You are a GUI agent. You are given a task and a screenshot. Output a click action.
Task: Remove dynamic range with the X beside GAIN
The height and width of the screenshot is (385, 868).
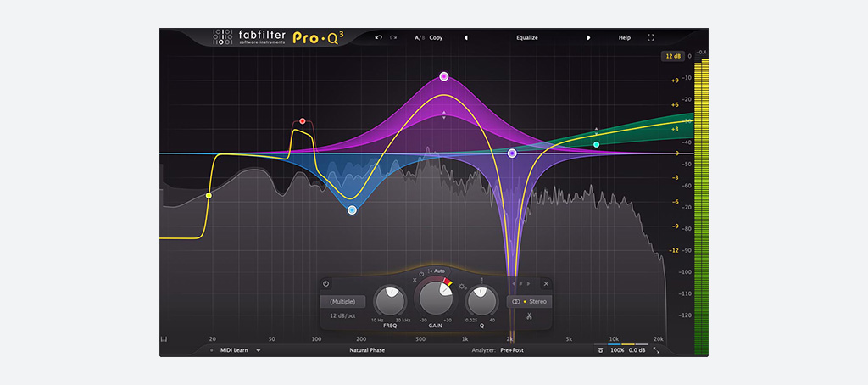(415, 281)
